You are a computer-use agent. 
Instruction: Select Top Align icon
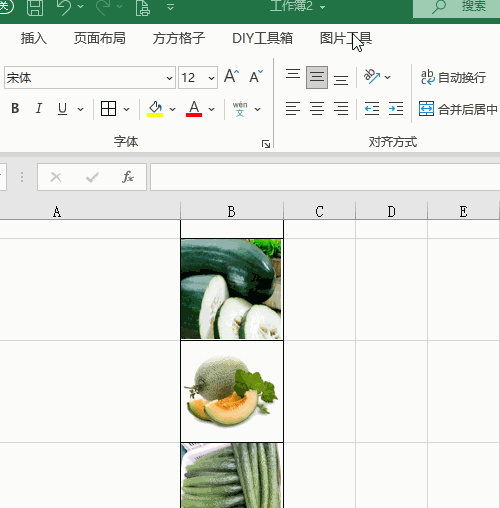pos(293,74)
